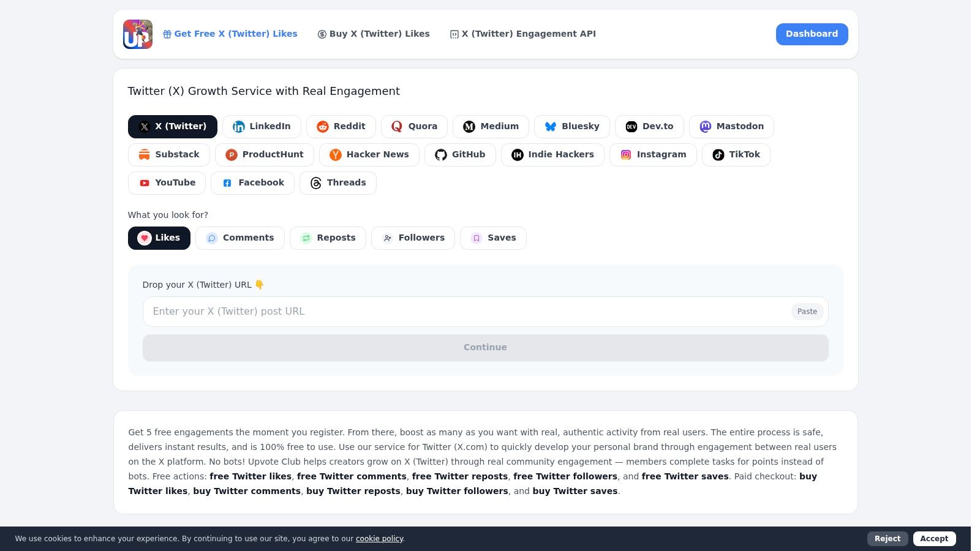Image resolution: width=980 pixels, height=551 pixels.
Task: Open the free Twitter likes link
Action: [251, 476]
